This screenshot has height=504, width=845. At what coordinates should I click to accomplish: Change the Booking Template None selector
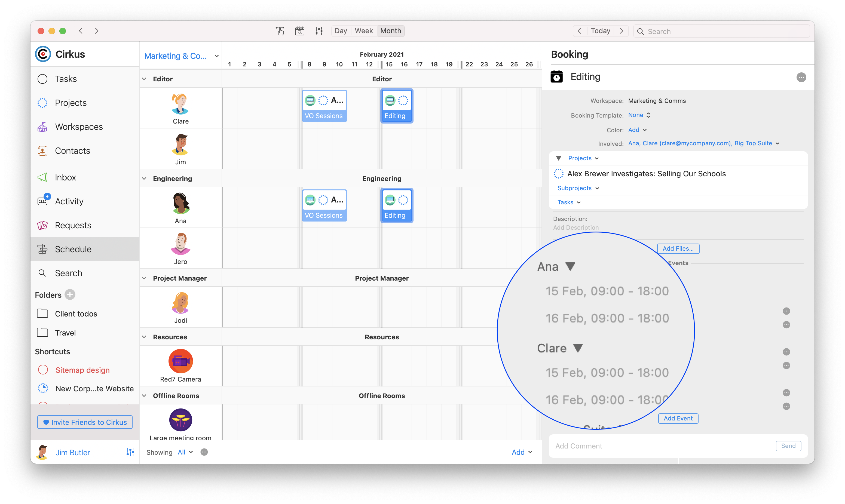tap(639, 115)
